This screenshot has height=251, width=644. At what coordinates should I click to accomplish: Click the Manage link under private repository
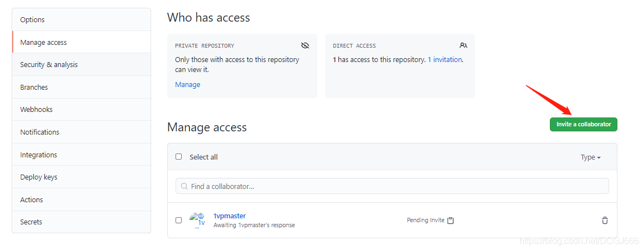click(x=188, y=85)
